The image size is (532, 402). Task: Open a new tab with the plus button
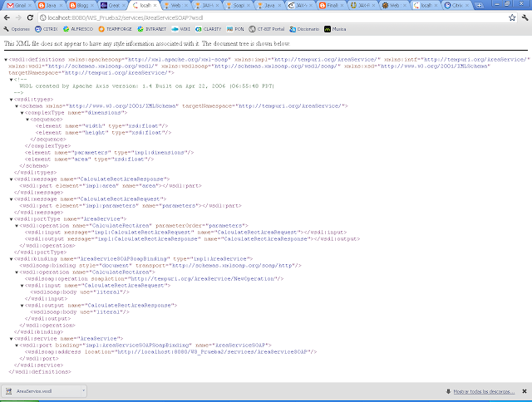(x=479, y=6)
